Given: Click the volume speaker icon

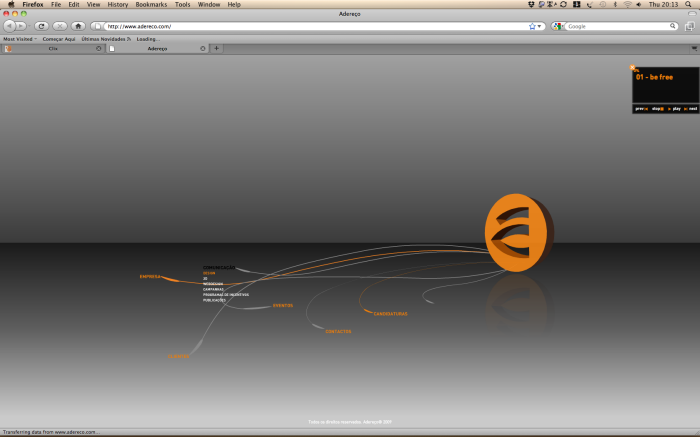Looking at the screenshot, I should tap(639, 4).
